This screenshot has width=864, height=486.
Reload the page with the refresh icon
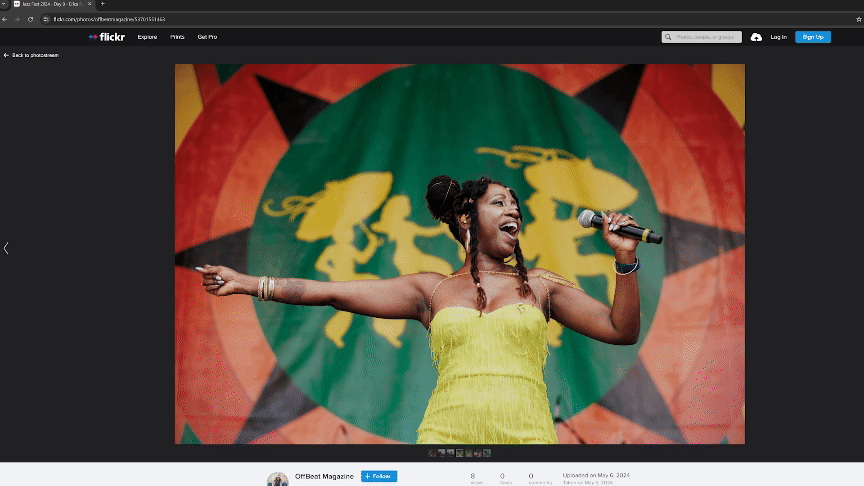coord(30,19)
